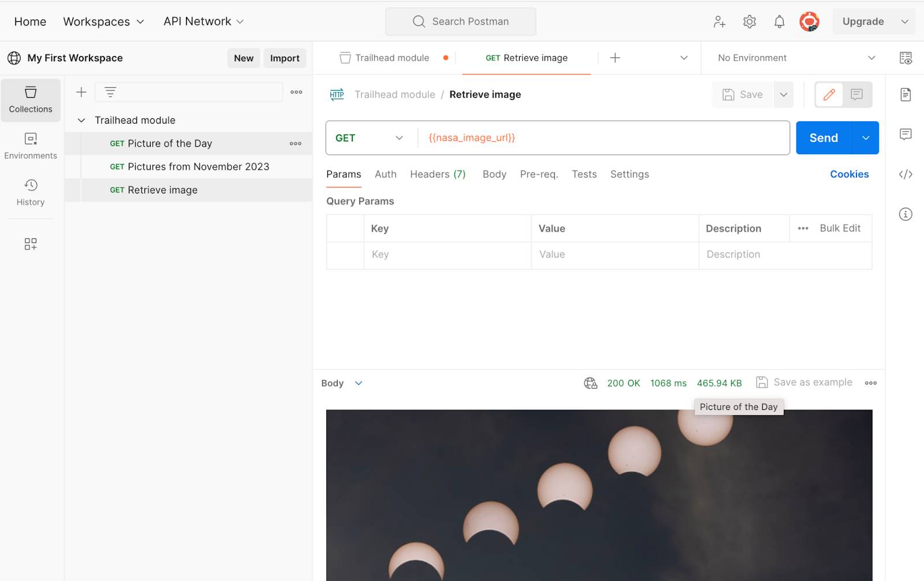Open the Send options dropdown arrow
The height and width of the screenshot is (581, 924).
pos(866,137)
